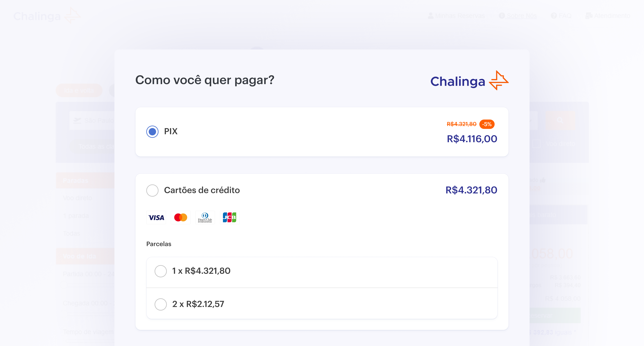Select the 1 x R$4.321,80 installment option
The image size is (644, 346).
(x=161, y=271)
